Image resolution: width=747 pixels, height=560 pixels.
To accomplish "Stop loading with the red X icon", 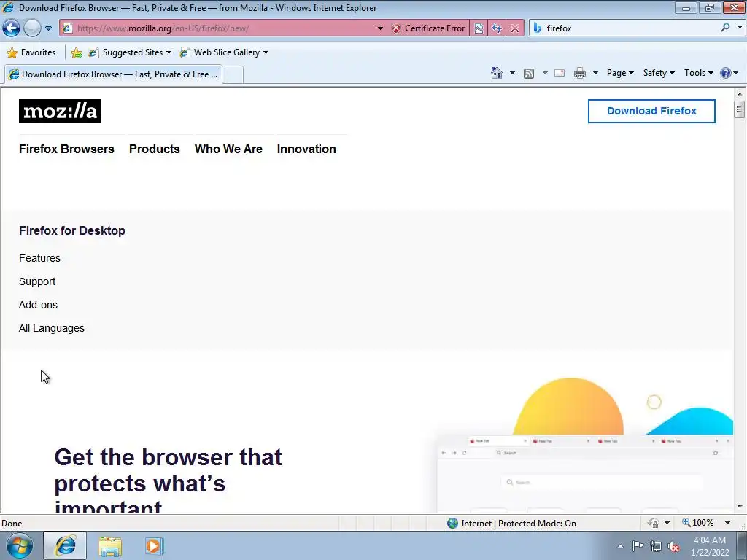I will [515, 28].
